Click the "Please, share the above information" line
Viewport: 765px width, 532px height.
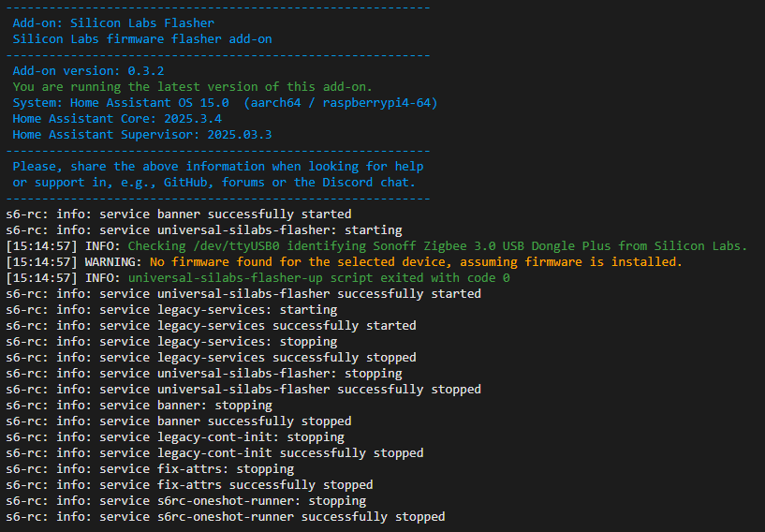(x=217, y=167)
